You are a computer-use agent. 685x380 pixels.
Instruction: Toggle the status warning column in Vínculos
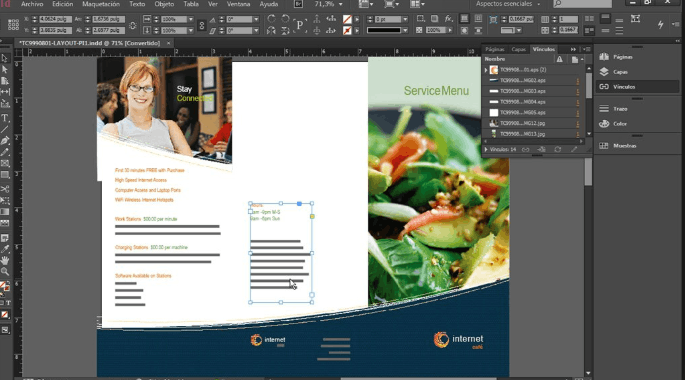[x=560, y=59]
